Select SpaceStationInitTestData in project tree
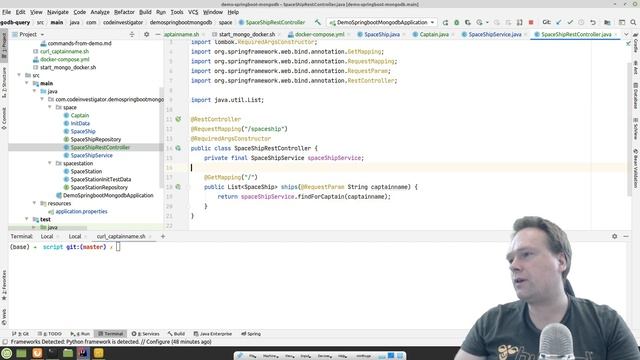Screen dimensions: 640x360 pyautogui.click(x=100, y=180)
